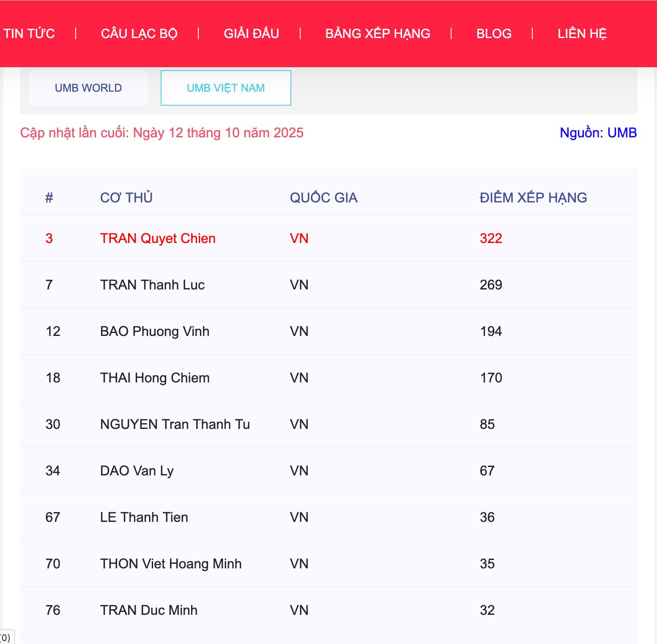Select the UMB VIỆT NAM tab
This screenshot has height=644, width=657.
click(226, 88)
